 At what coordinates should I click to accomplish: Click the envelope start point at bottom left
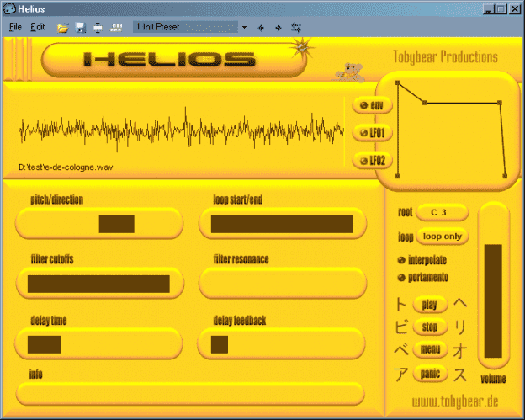398,176
